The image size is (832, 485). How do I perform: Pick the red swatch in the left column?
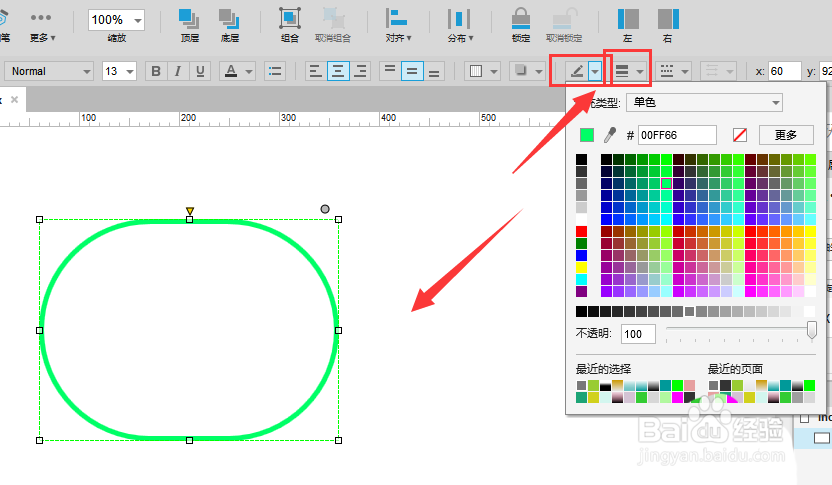[x=582, y=231]
